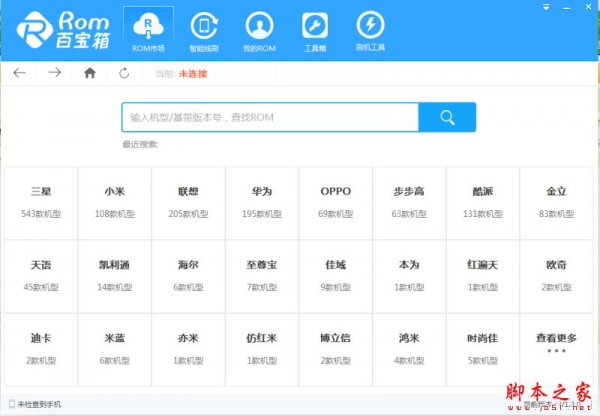Refresh the page with reload icon
Viewport: 600px width, 416px height.
tap(124, 73)
